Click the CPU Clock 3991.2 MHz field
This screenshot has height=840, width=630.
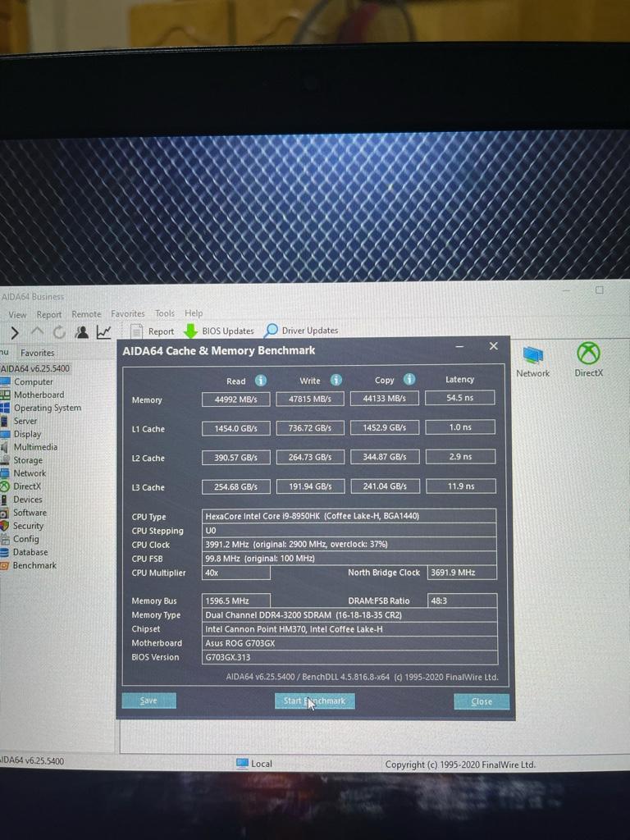click(x=349, y=545)
